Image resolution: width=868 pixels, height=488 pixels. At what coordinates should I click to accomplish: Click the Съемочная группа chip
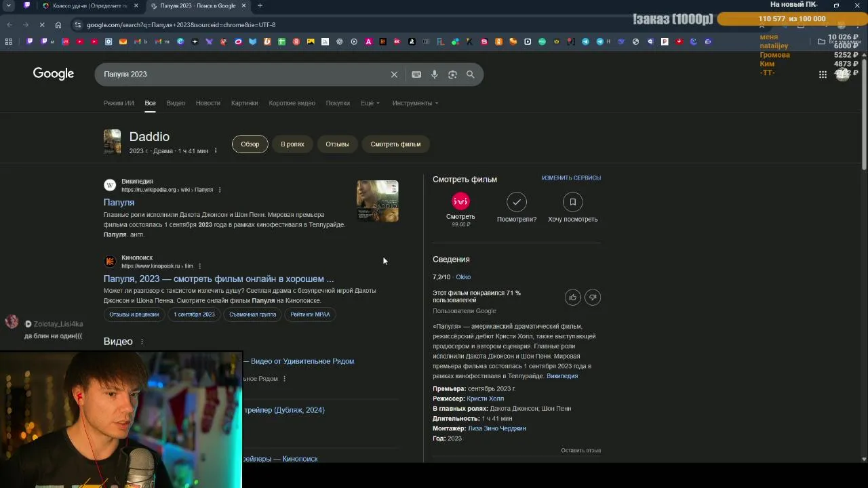coord(253,314)
